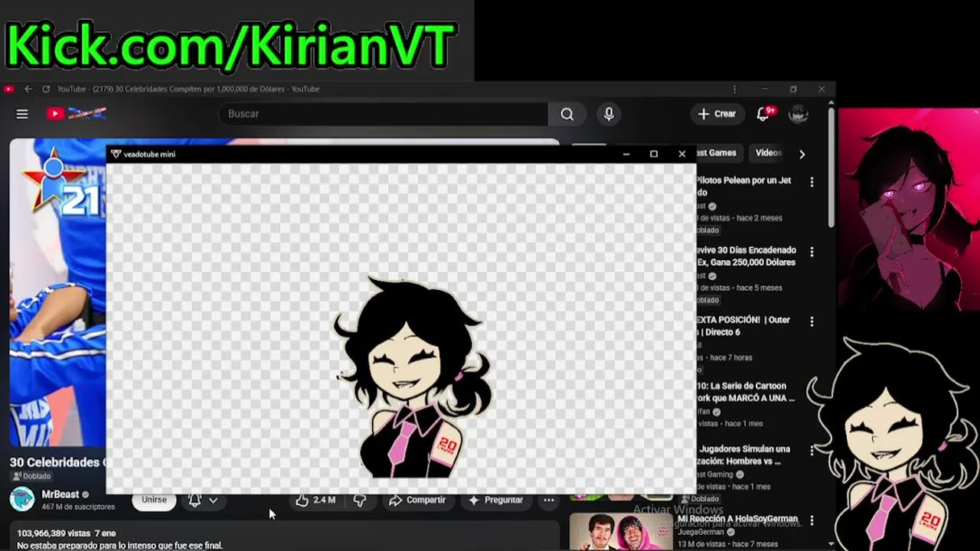Image resolution: width=980 pixels, height=551 pixels.
Task: Open 30 Días Encadenado video title
Action: click(x=746, y=256)
